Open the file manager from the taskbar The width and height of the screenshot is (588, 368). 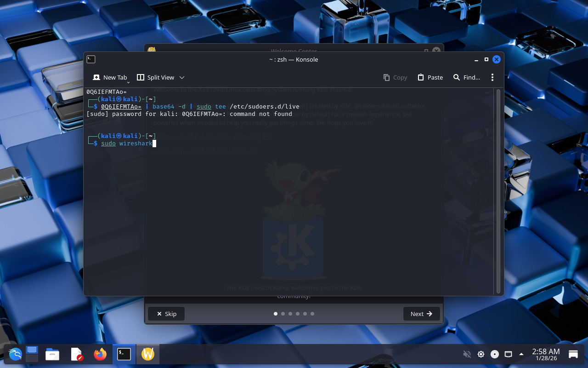52,354
